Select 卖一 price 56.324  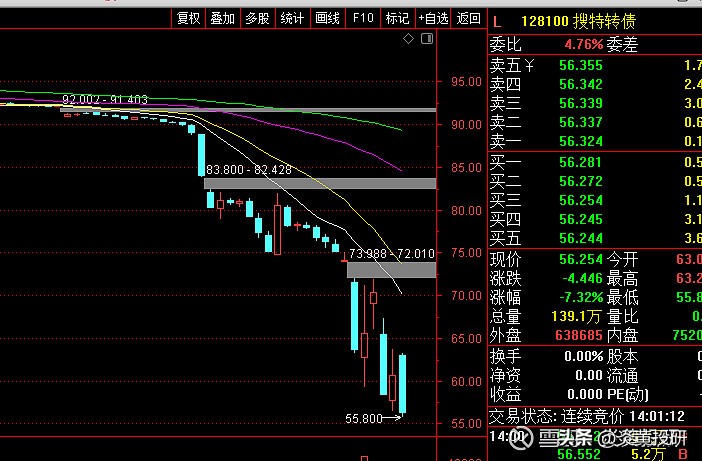(581, 141)
